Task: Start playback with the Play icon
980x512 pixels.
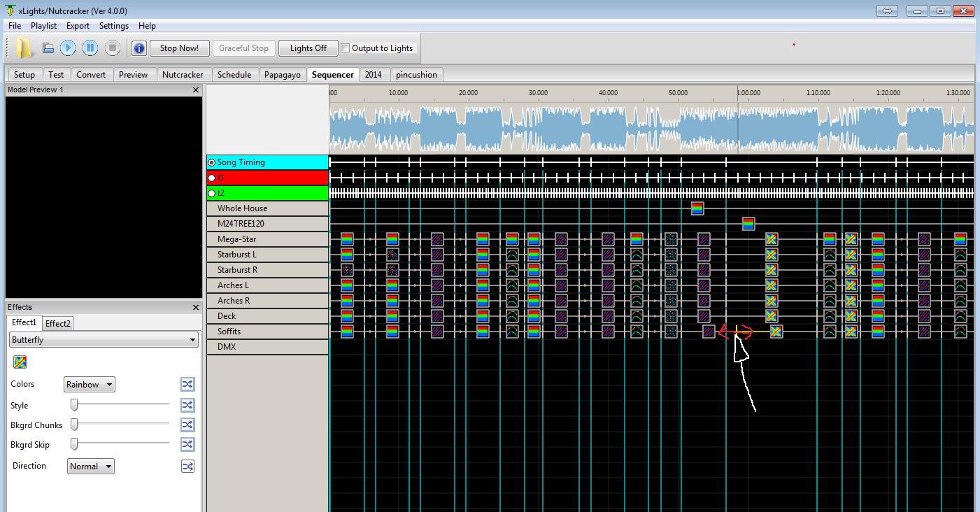Action: point(68,48)
